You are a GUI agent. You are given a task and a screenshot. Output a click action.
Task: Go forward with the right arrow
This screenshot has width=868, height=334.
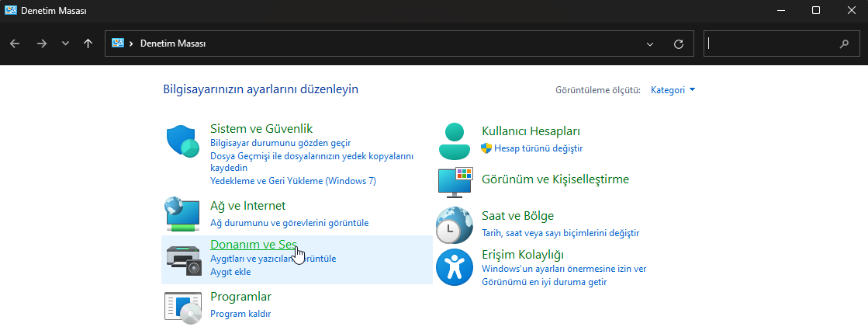42,43
